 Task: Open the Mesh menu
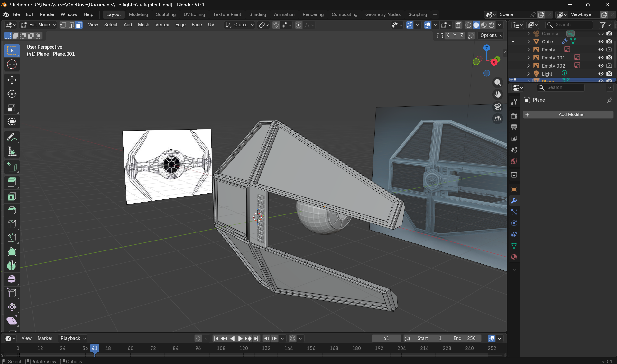click(x=143, y=25)
